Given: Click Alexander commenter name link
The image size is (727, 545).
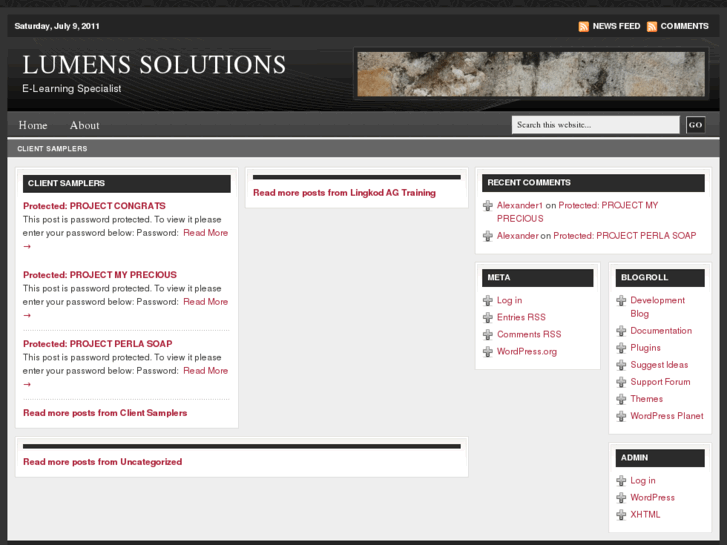Looking at the screenshot, I should pyautogui.click(x=517, y=236).
